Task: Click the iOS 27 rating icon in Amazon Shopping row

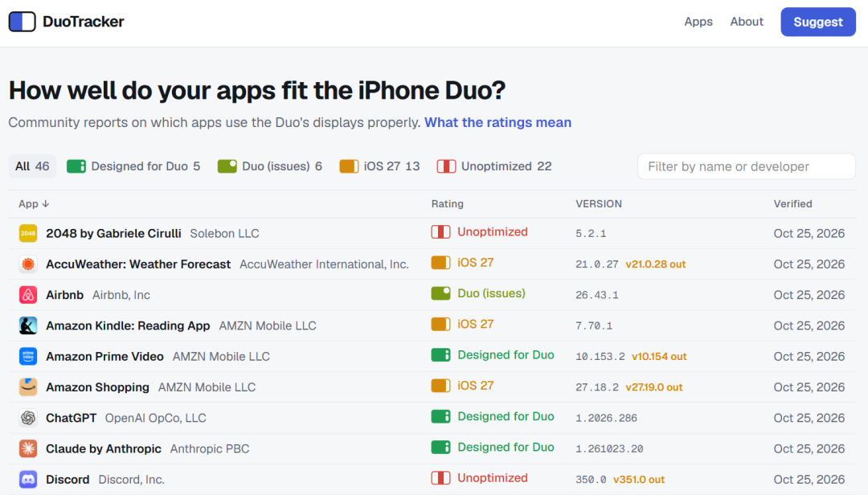Action: (x=440, y=386)
